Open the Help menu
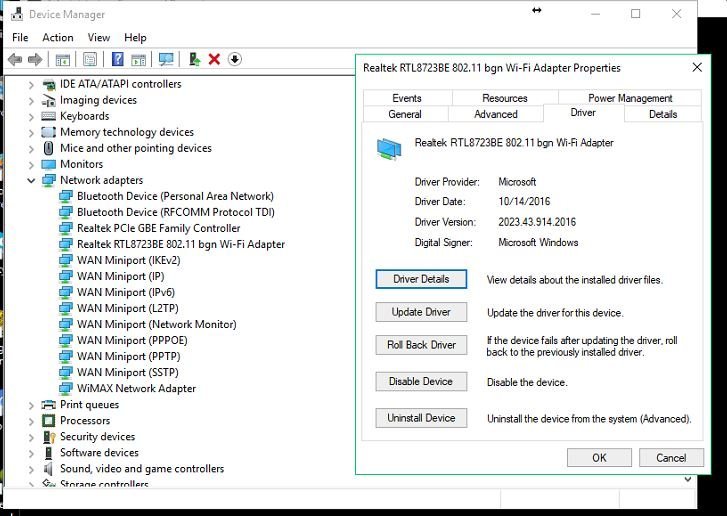 tap(135, 38)
